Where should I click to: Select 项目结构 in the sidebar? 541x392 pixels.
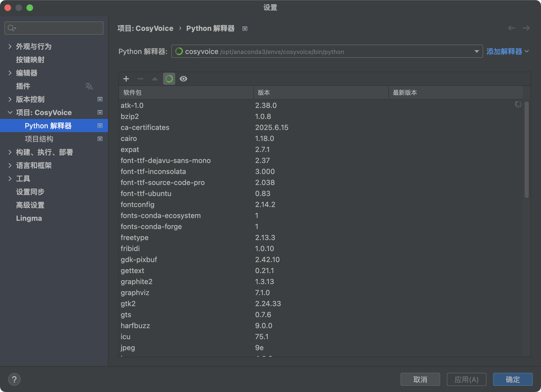click(x=39, y=139)
